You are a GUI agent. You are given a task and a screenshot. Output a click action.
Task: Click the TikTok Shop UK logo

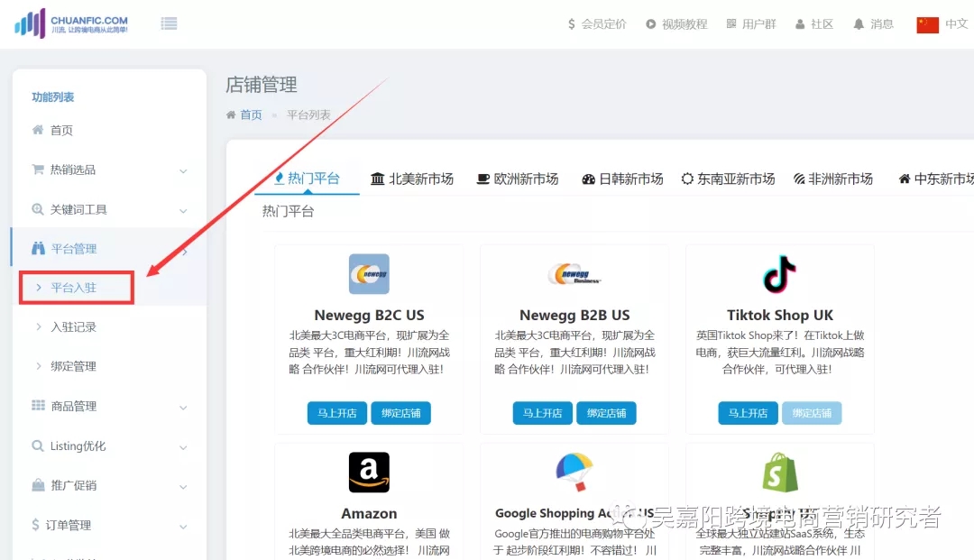(779, 274)
